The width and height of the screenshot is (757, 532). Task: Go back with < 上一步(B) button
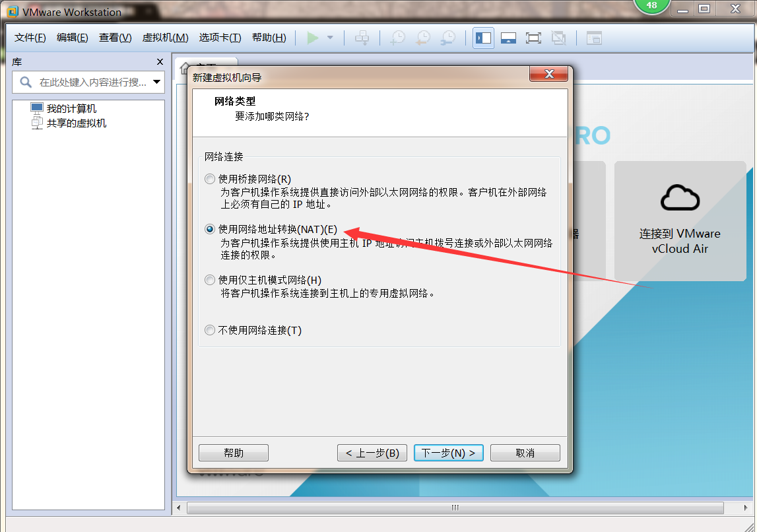coord(372,453)
